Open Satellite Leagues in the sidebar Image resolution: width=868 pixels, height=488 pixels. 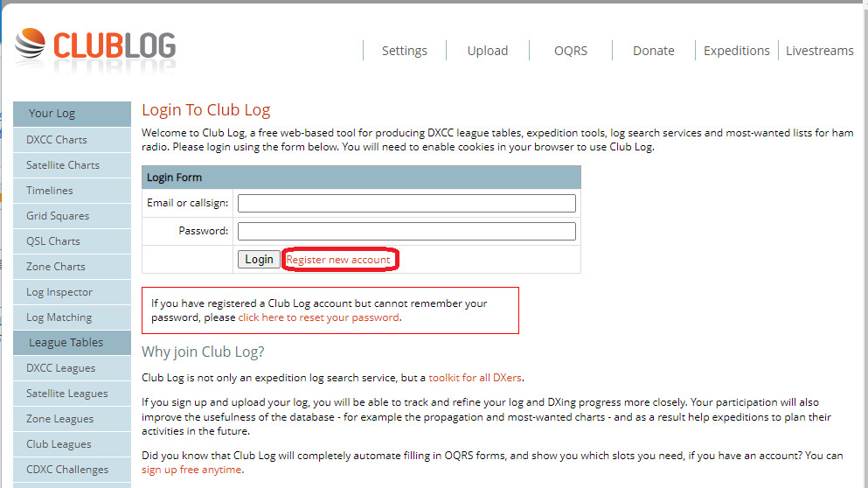72,394
